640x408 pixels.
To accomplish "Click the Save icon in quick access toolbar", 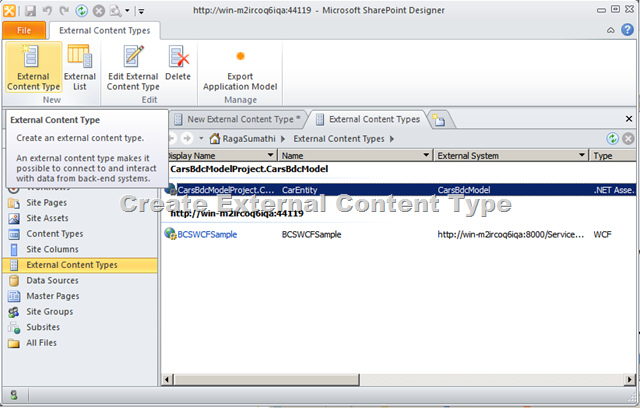I will click(x=30, y=10).
